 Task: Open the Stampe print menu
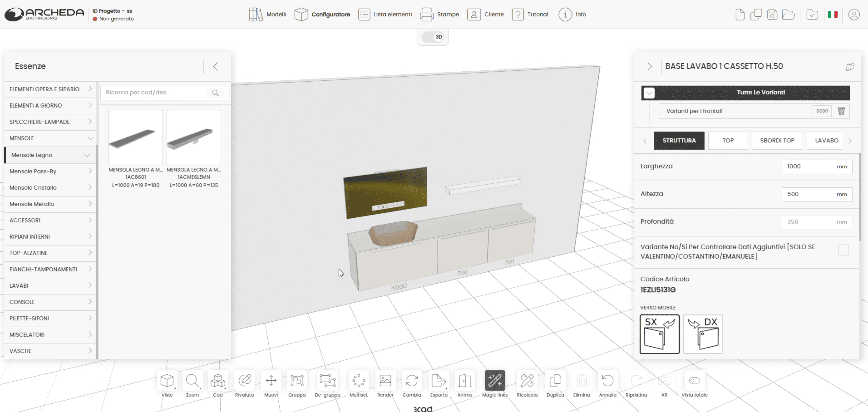click(x=439, y=15)
